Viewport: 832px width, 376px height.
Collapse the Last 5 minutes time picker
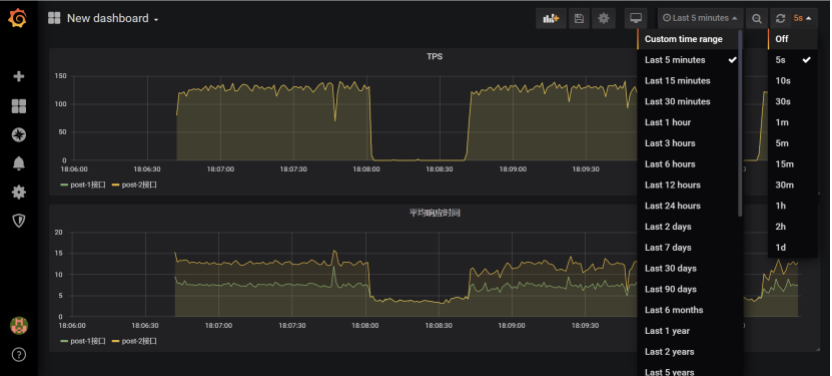click(700, 19)
